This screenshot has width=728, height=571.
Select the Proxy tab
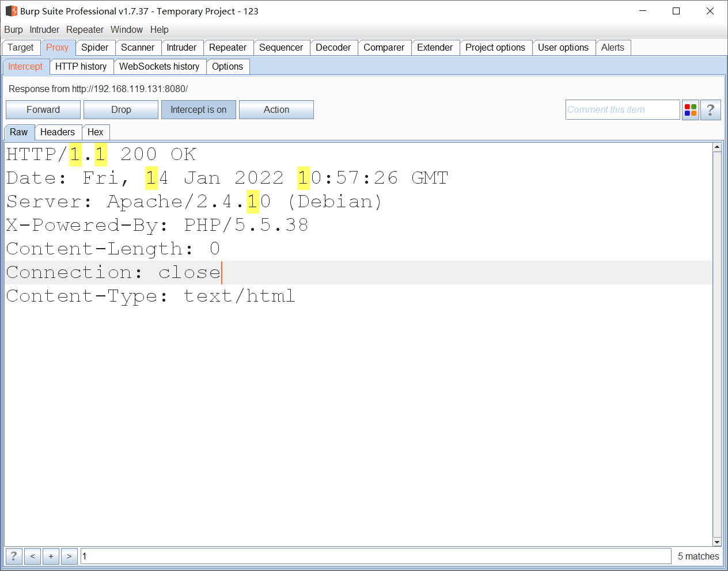click(58, 48)
